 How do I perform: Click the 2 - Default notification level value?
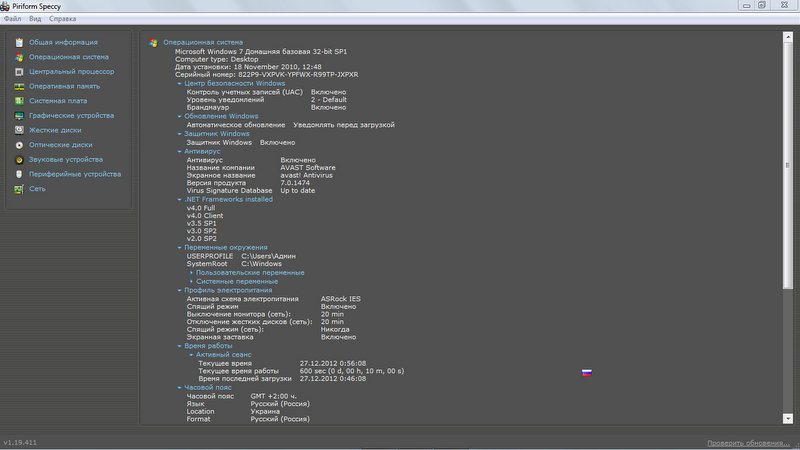tap(329, 99)
